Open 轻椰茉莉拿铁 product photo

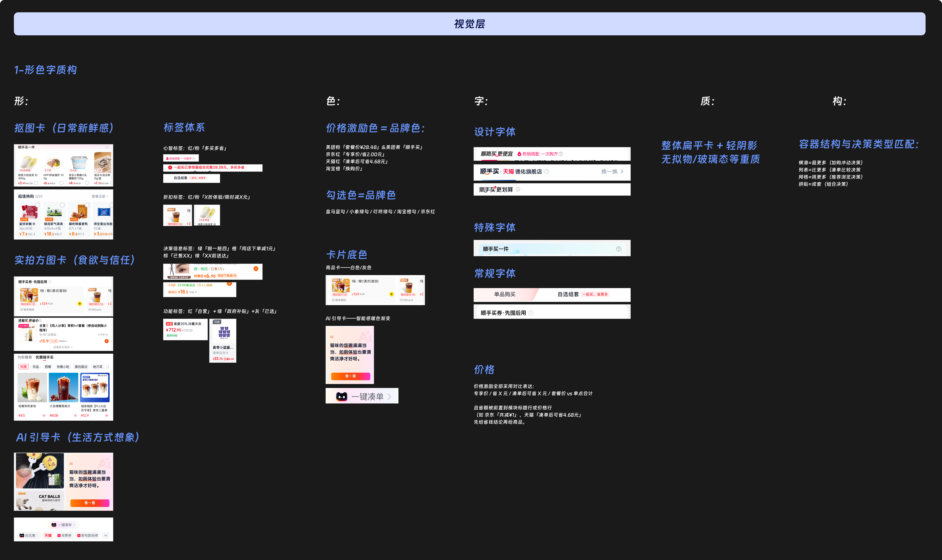click(x=32, y=388)
